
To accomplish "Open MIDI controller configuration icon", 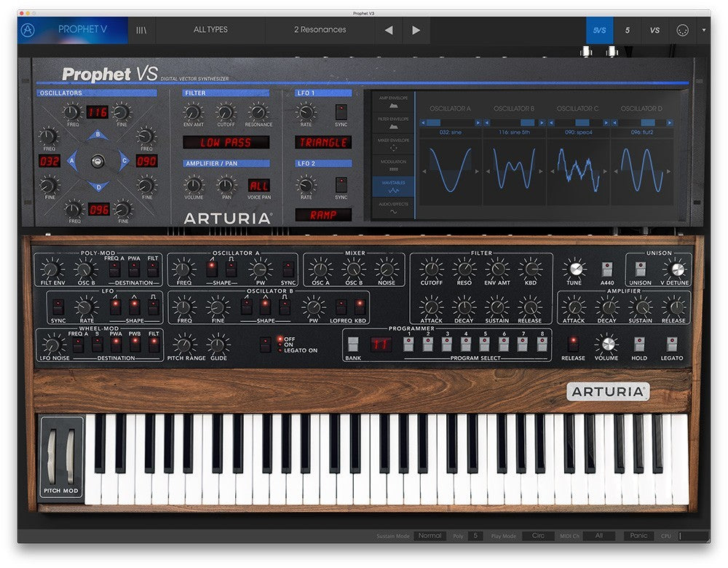I will [x=682, y=30].
